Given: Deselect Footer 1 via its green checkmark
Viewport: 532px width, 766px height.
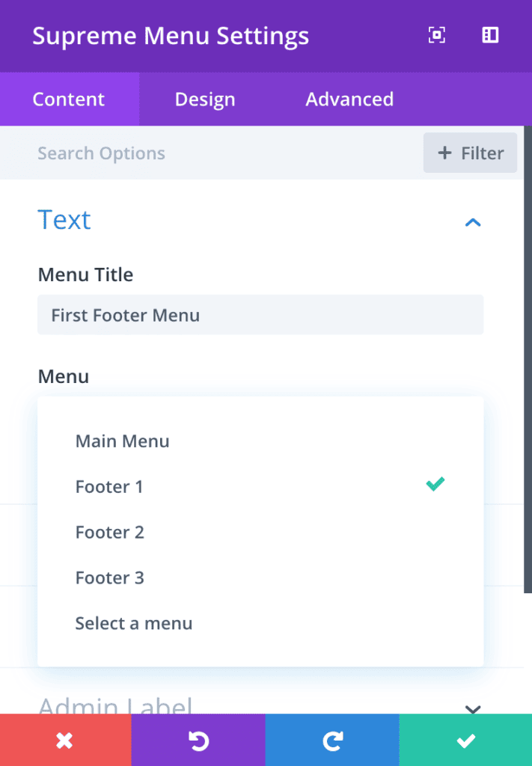Looking at the screenshot, I should point(435,485).
